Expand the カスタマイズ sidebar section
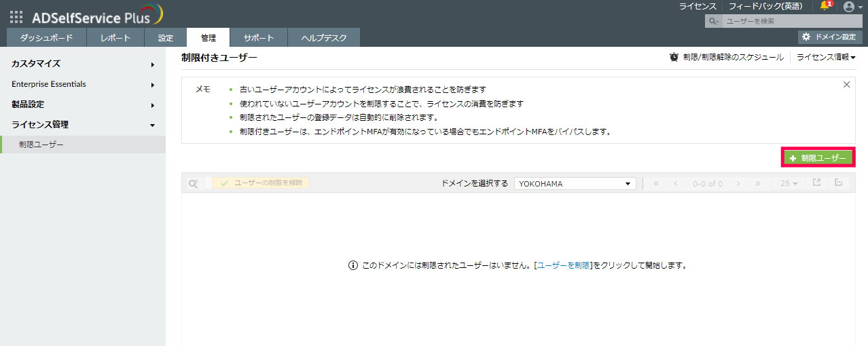 (83, 64)
